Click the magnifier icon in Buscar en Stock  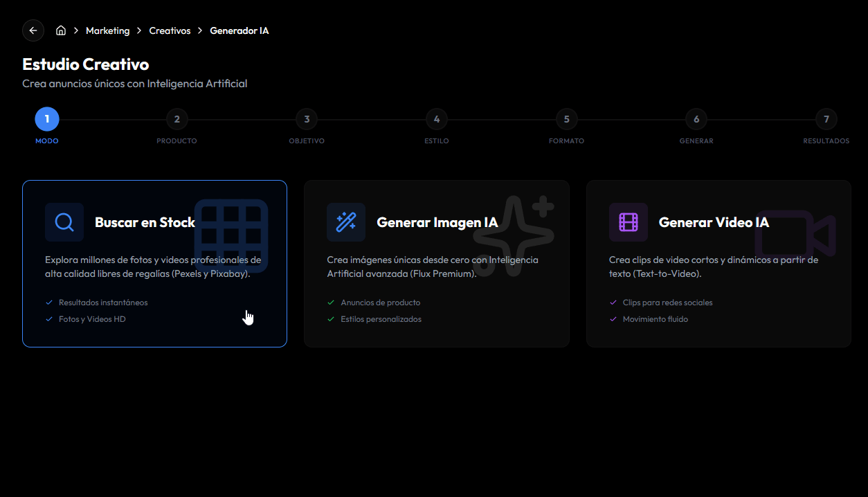64,222
